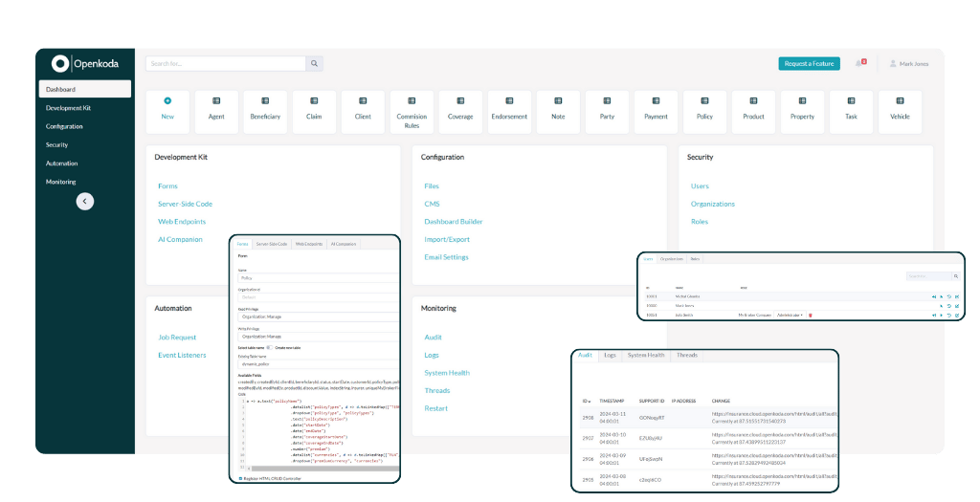Delete Julia Smith's role with trash icon
The width and height of the screenshot is (980, 502).
811,315
